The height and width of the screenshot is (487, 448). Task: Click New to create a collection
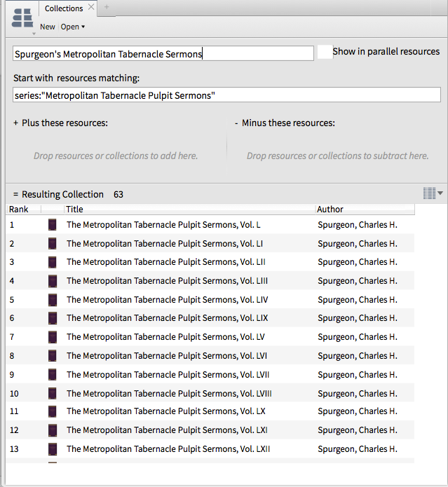(47, 27)
